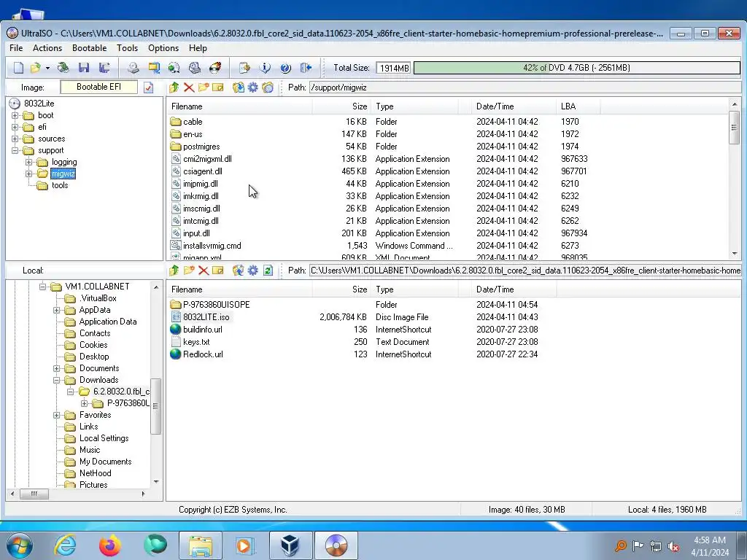Click the boot info icon beside Bootable EFI
Screen dimensions: 747x560
[x=149, y=87]
